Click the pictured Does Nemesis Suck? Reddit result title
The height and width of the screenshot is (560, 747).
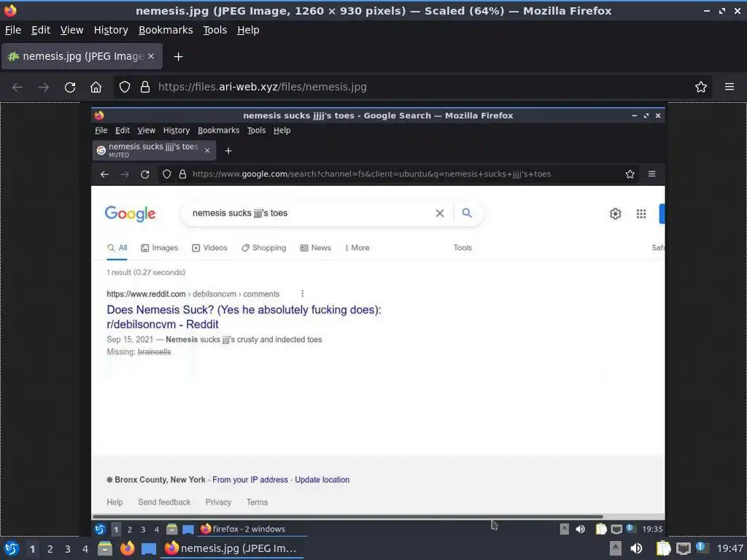click(x=244, y=317)
